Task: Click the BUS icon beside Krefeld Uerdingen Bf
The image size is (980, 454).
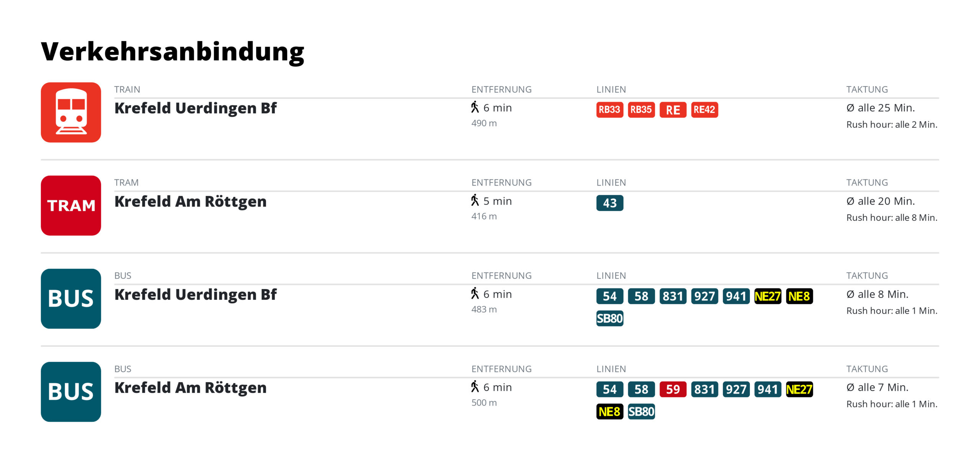Action: click(x=71, y=299)
